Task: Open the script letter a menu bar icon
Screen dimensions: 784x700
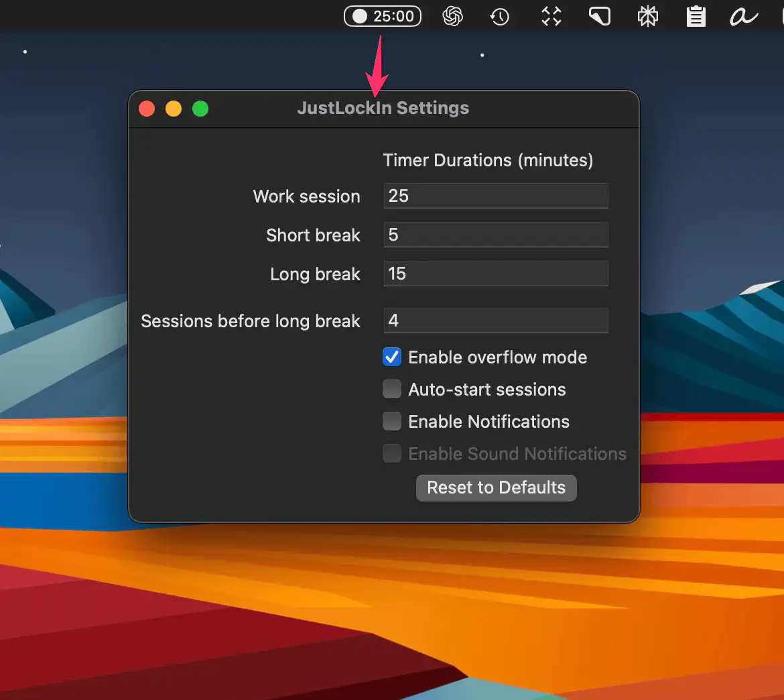Action: pyautogui.click(x=744, y=17)
